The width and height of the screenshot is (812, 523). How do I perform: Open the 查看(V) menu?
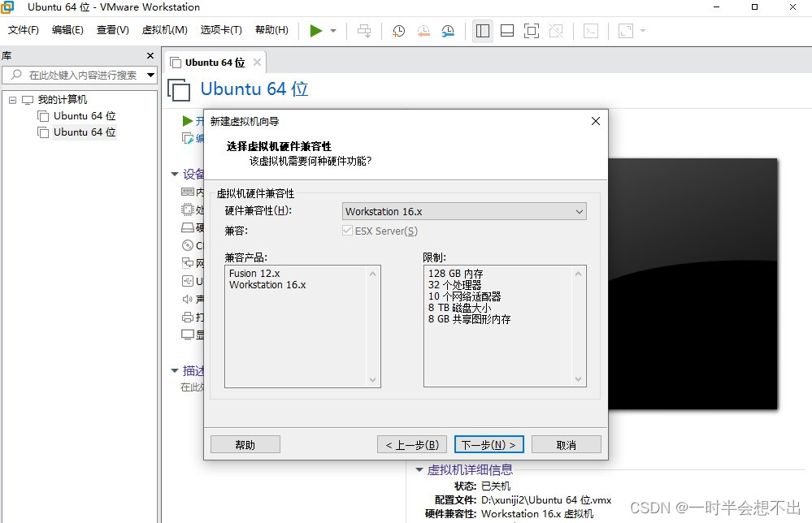[112, 30]
